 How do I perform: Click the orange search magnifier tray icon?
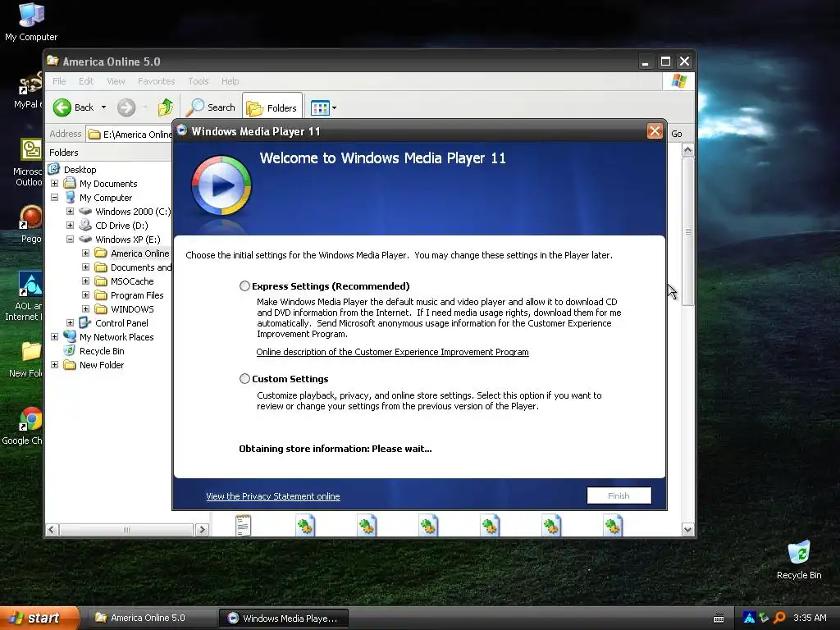click(779, 618)
